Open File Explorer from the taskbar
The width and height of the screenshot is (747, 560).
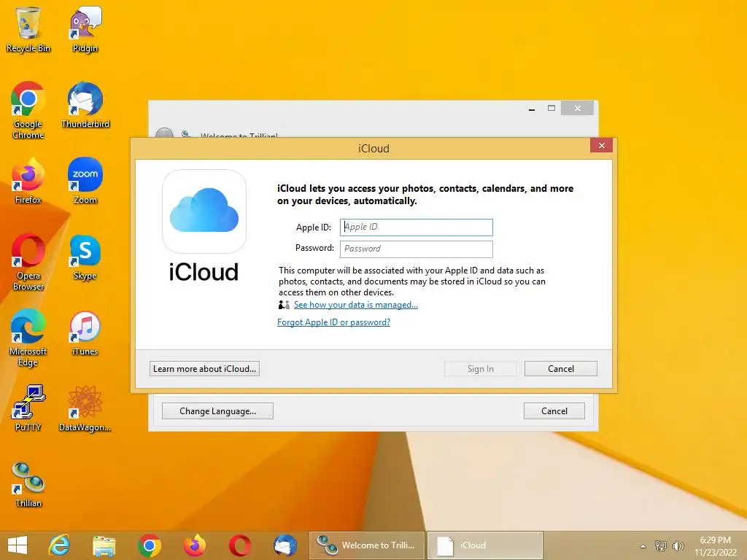104,545
